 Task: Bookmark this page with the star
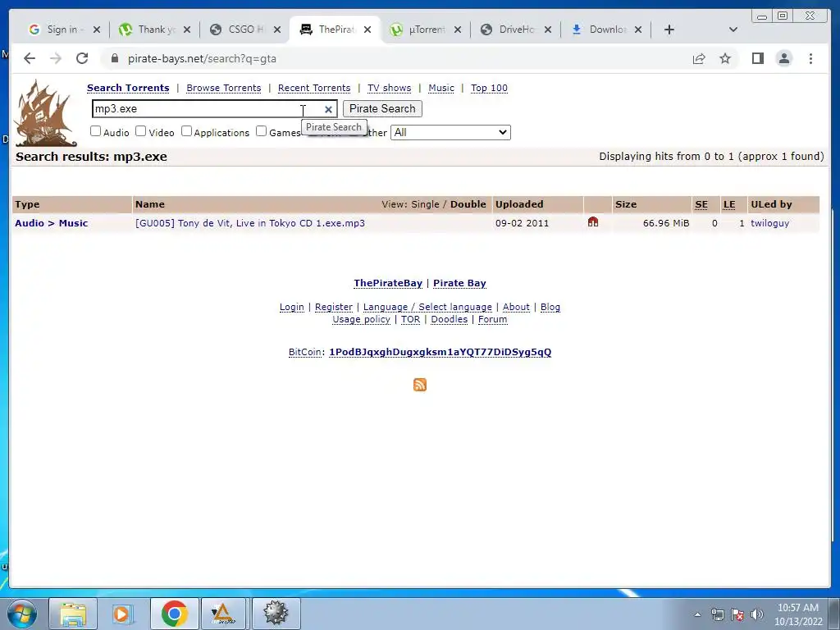point(725,58)
